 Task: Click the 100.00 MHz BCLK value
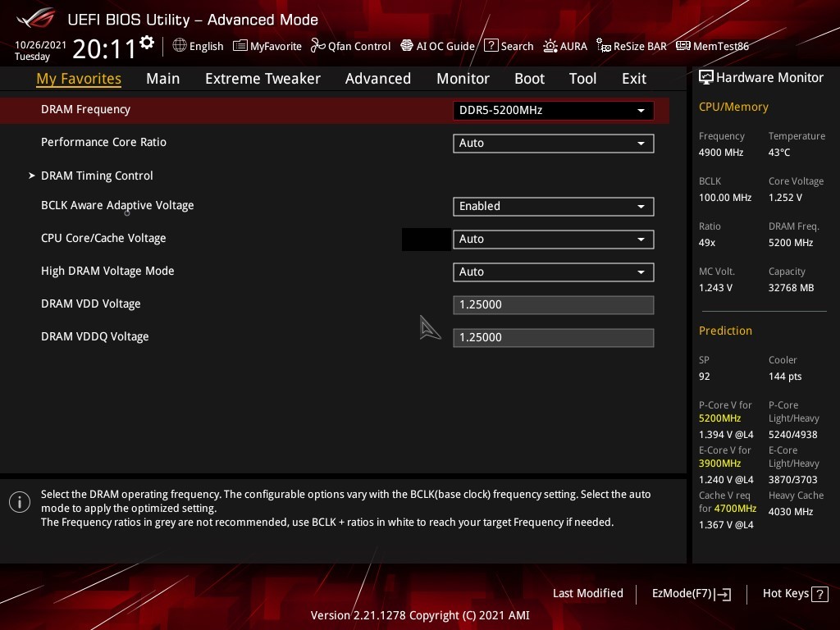tap(725, 197)
